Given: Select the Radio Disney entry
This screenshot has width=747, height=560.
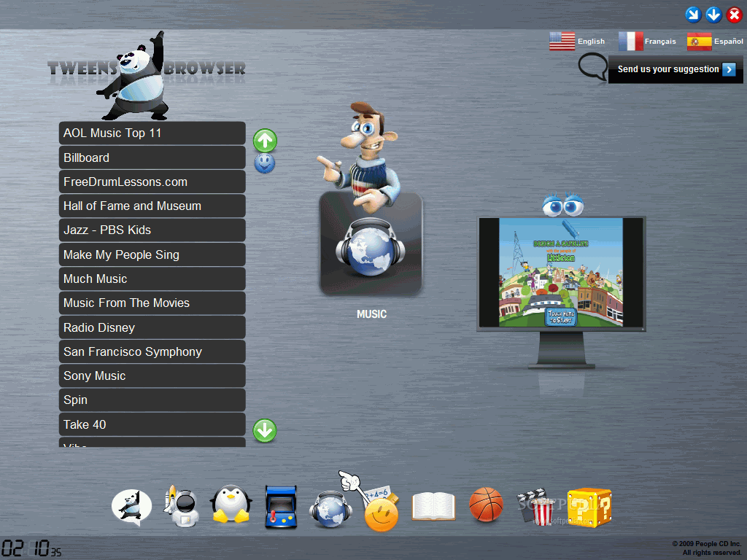Looking at the screenshot, I should (152, 327).
